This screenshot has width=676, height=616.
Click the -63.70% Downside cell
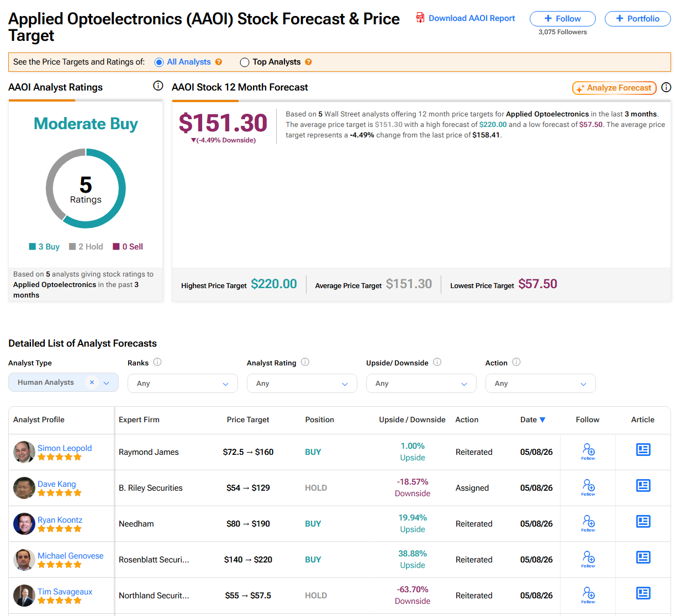coord(413,595)
